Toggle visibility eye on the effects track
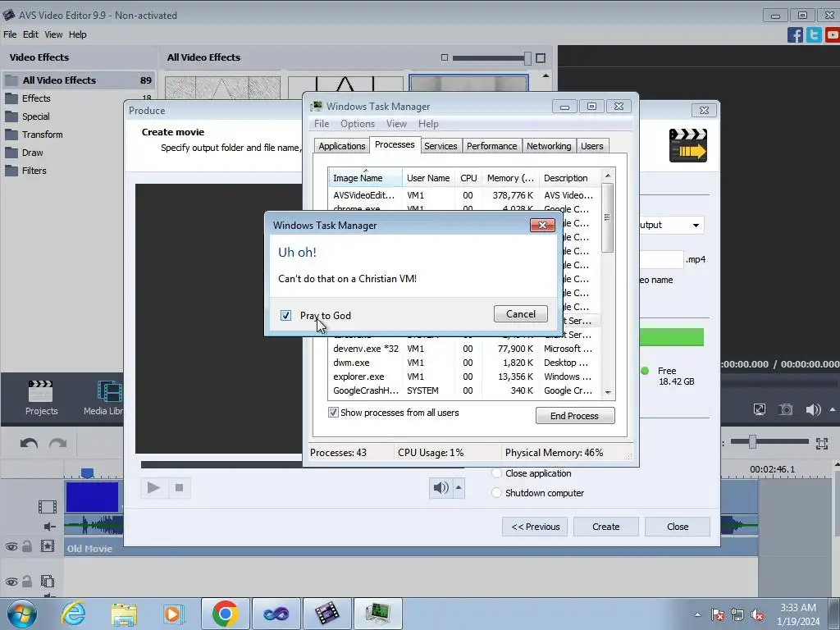 tap(11, 547)
